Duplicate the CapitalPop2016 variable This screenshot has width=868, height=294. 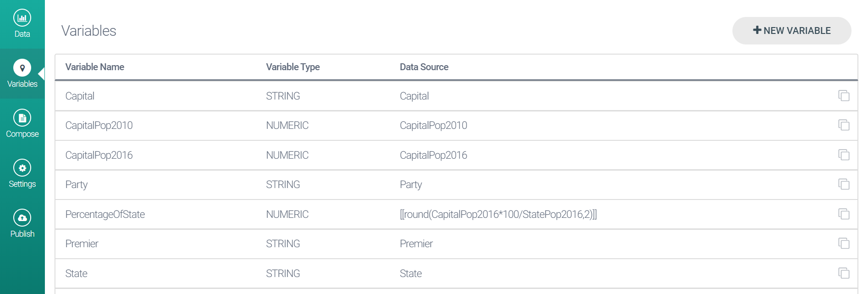pos(843,155)
